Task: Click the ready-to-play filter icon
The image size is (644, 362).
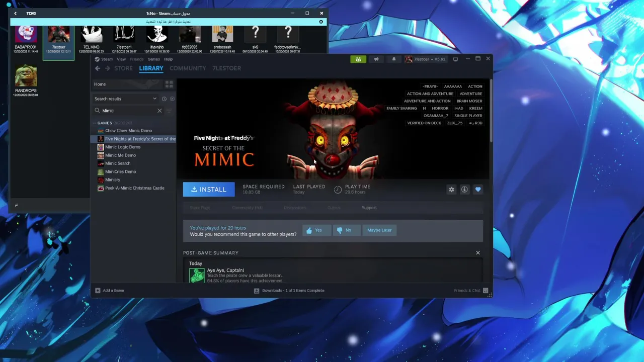Action: coord(172,99)
